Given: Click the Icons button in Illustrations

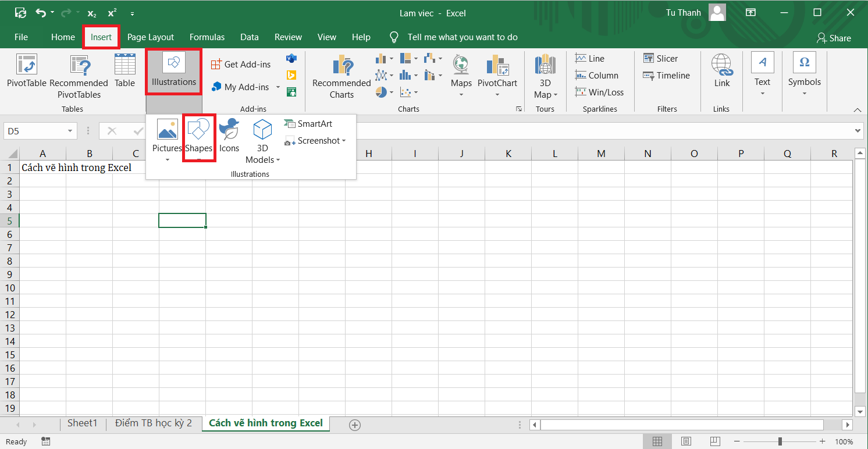Looking at the screenshot, I should (x=229, y=136).
